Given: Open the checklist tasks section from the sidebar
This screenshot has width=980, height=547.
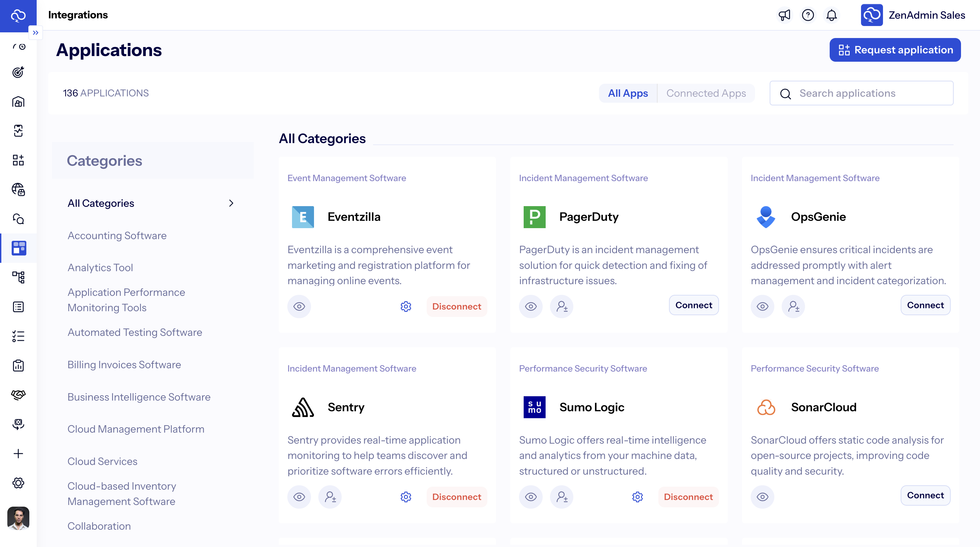Looking at the screenshot, I should pos(18,336).
